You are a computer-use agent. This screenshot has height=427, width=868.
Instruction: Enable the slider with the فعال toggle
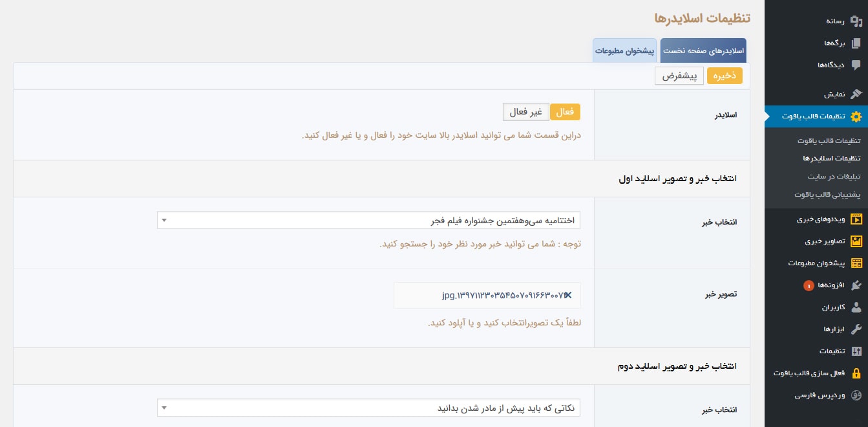[565, 112]
